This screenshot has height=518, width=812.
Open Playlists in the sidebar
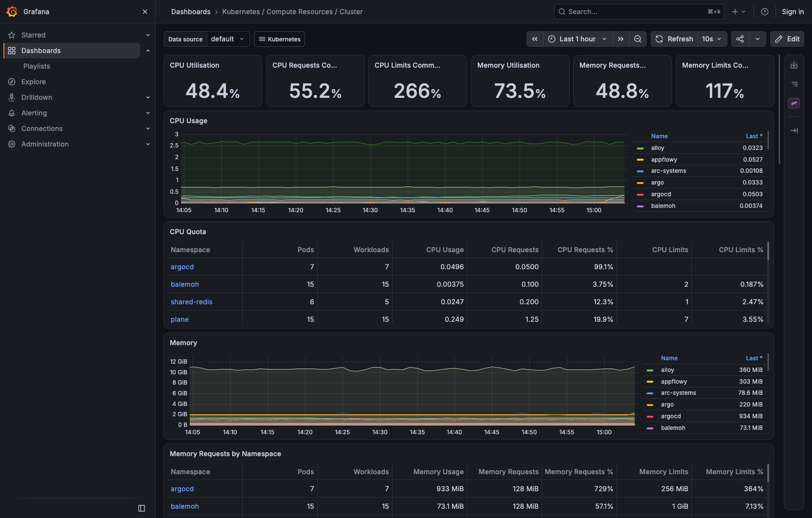click(x=36, y=66)
